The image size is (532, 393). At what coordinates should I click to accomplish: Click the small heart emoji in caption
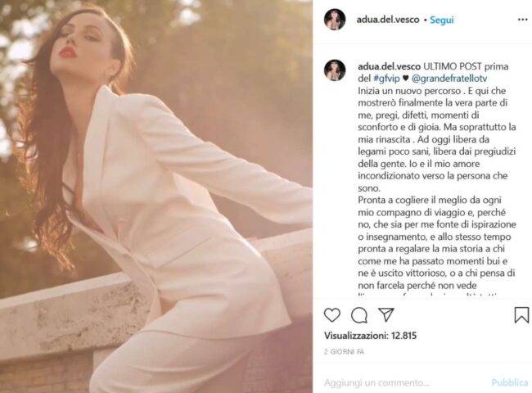pos(405,79)
